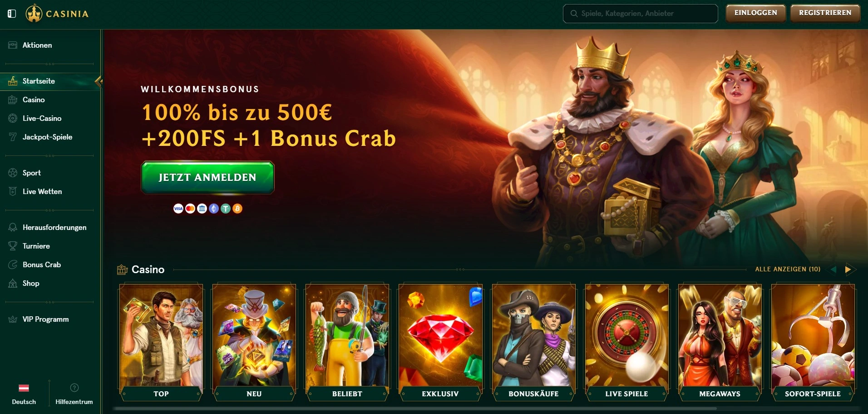
Task: Open Jackpot-Spiele seven icon
Action: 13,137
